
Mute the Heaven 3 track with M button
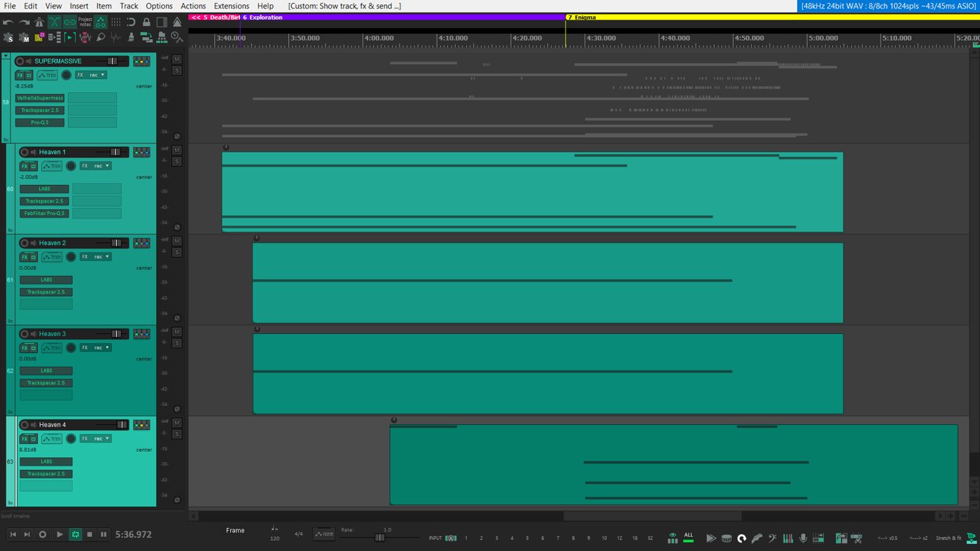click(177, 332)
